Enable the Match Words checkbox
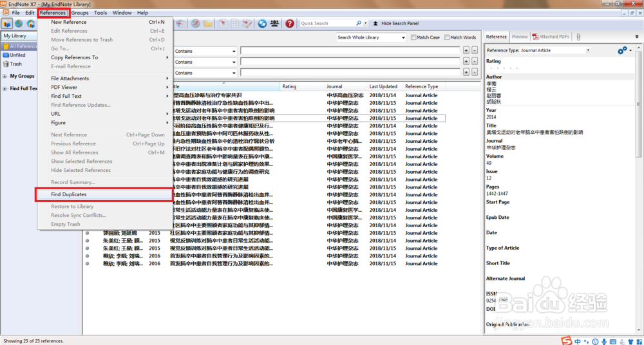Screen dimensions: 644x345 pyautogui.click(x=448, y=37)
